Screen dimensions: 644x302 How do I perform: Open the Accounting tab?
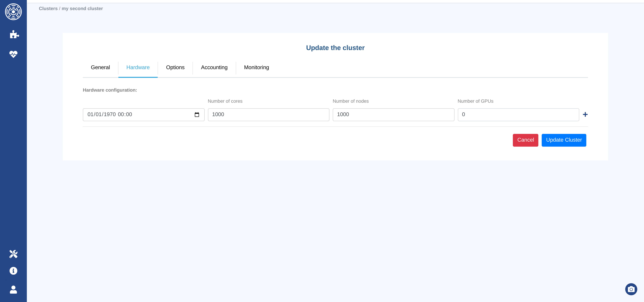coord(214,67)
